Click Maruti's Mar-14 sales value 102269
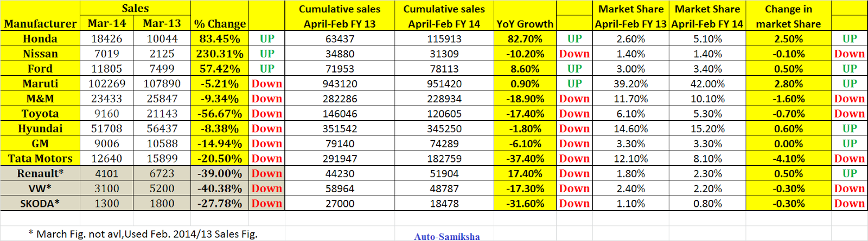Image resolution: width=868 pixels, height=241 pixels. click(x=106, y=83)
